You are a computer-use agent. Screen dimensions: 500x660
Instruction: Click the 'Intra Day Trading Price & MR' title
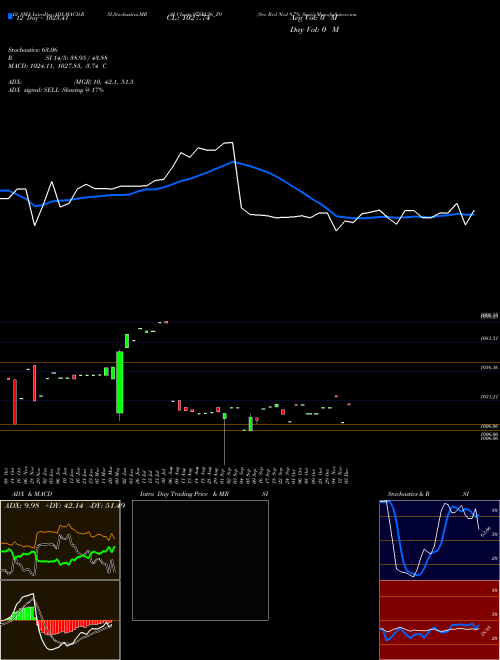tap(184, 494)
